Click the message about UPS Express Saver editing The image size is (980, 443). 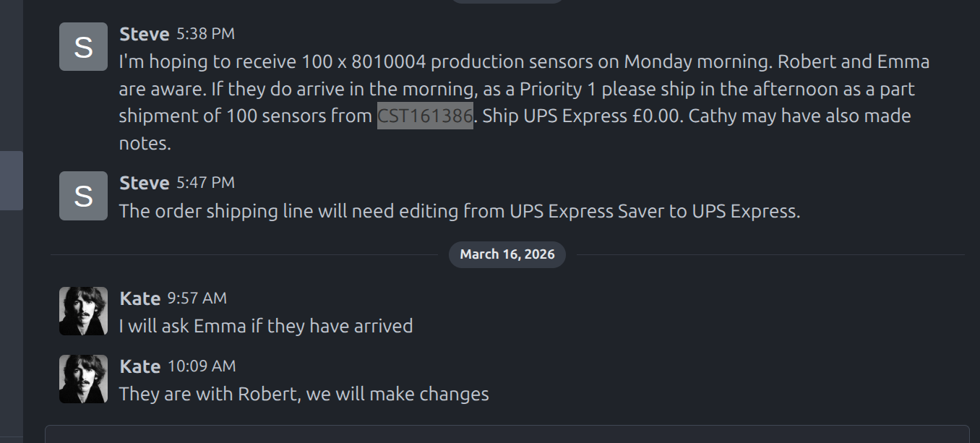point(459,212)
